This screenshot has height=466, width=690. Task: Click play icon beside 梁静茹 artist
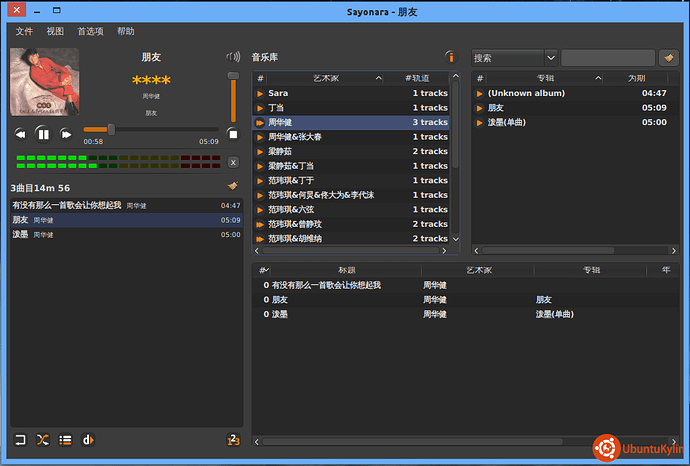[260, 152]
